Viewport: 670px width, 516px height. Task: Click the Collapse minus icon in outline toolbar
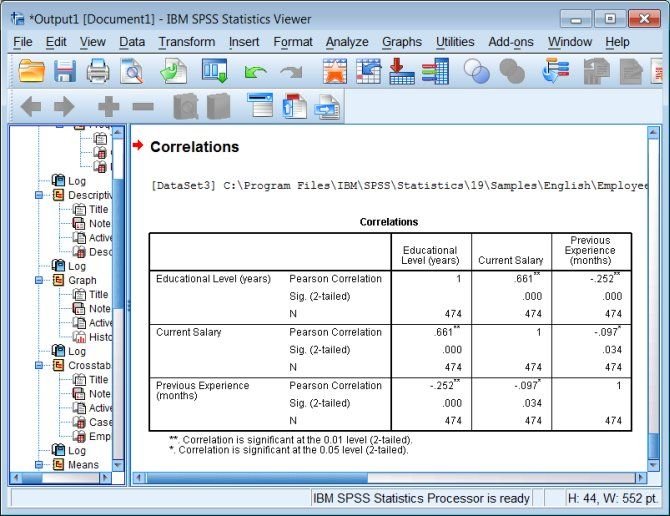(143, 106)
